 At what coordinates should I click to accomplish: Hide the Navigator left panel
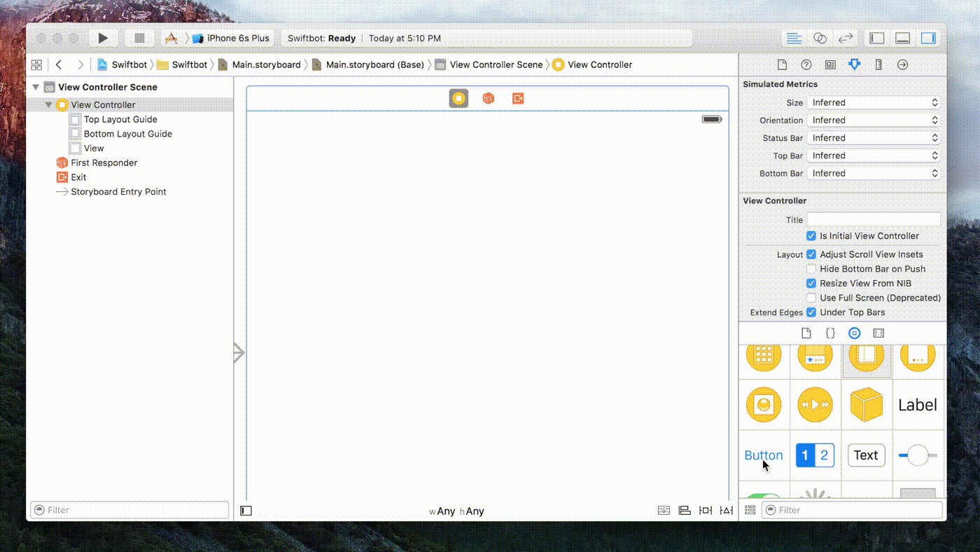pos(877,39)
